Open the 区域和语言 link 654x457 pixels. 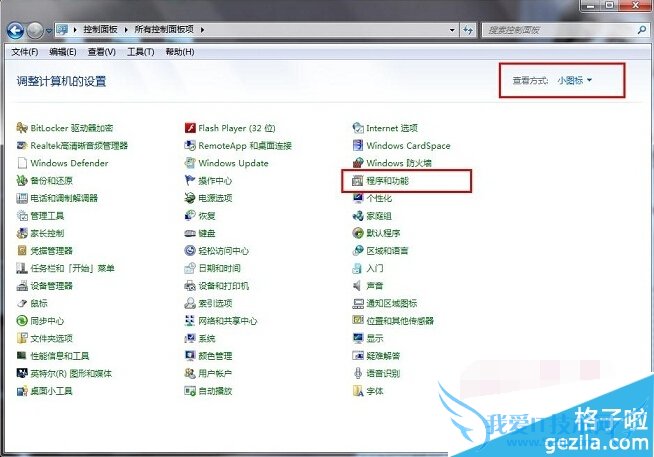pyautogui.click(x=387, y=251)
